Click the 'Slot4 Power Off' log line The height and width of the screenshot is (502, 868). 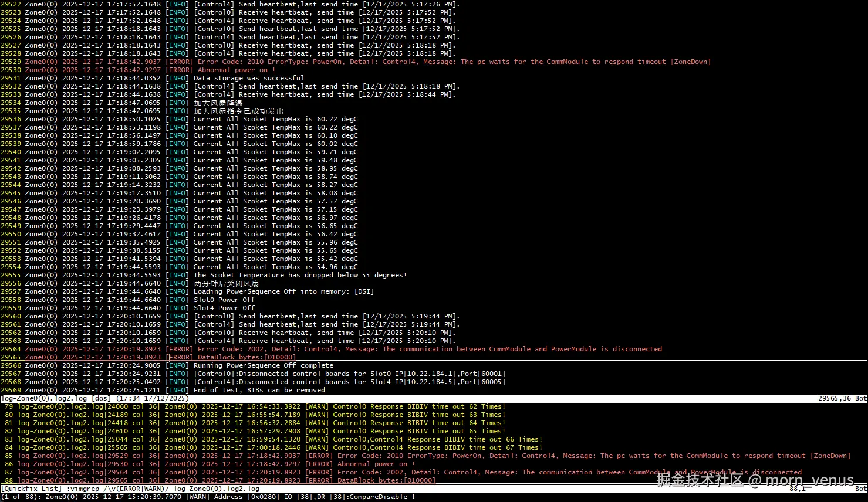tap(128, 308)
